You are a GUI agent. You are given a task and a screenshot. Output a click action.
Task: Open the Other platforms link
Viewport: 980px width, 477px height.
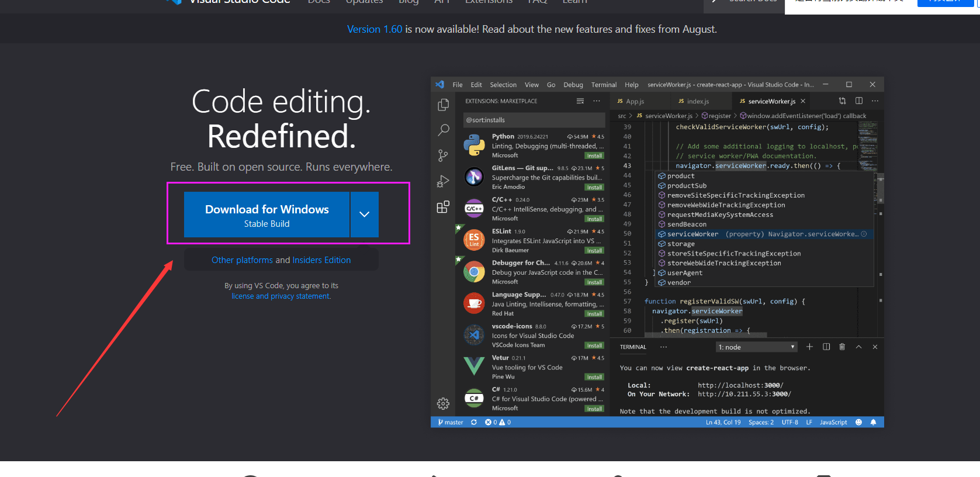[242, 260]
